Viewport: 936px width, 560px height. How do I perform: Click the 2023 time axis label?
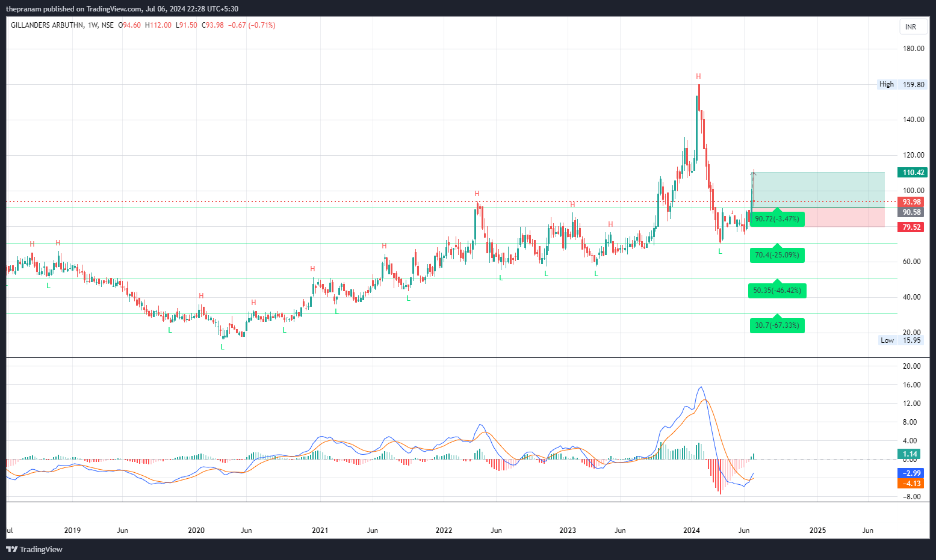point(568,531)
